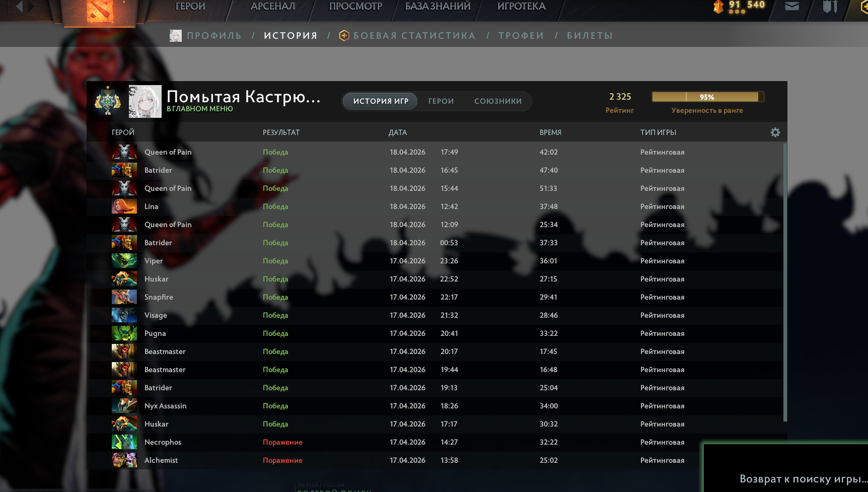The image size is (868, 492).
Task: Click the Pugna hero icon
Action: tap(124, 333)
